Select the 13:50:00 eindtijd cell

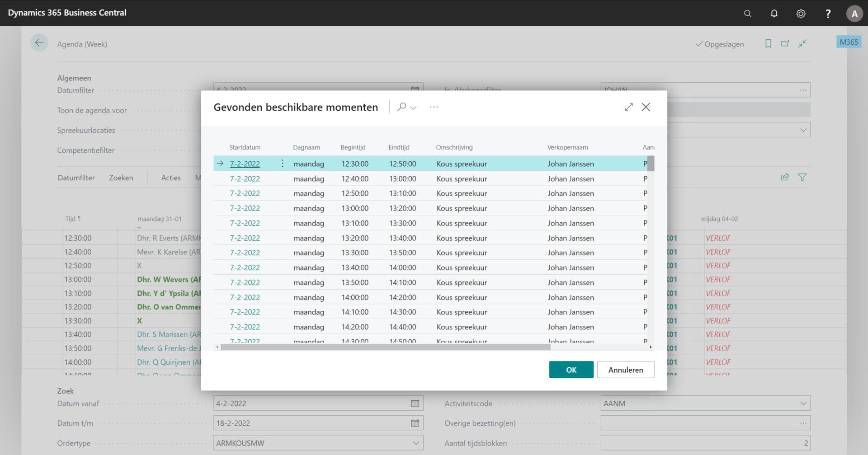402,253
